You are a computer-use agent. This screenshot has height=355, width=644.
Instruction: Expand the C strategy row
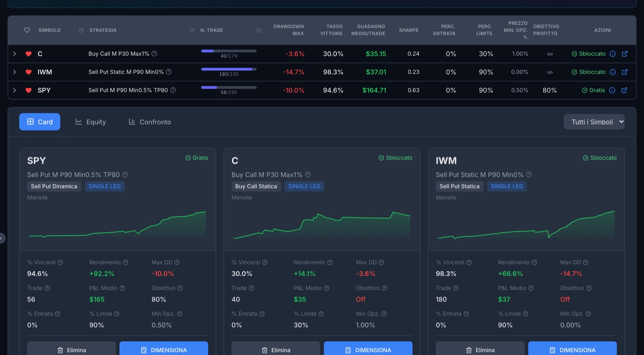pyautogui.click(x=14, y=54)
